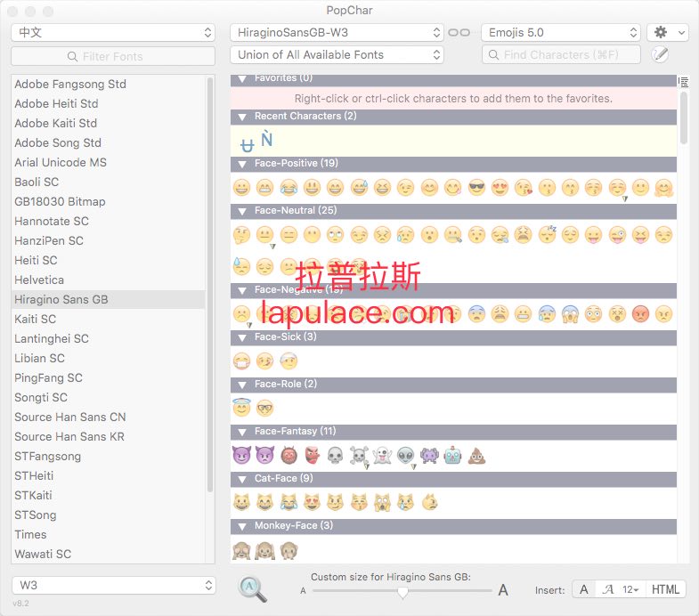Select GB18030 Bitmap font
This screenshot has height=616, width=699.
click(60, 201)
